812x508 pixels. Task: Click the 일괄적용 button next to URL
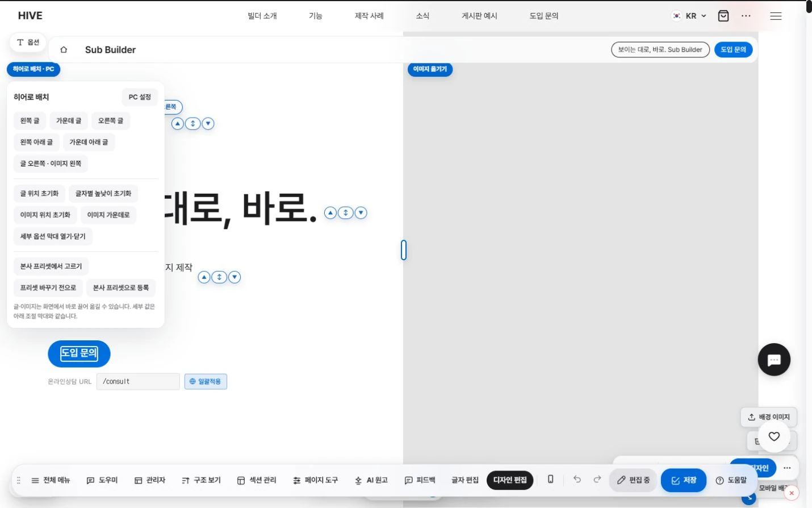tap(206, 381)
